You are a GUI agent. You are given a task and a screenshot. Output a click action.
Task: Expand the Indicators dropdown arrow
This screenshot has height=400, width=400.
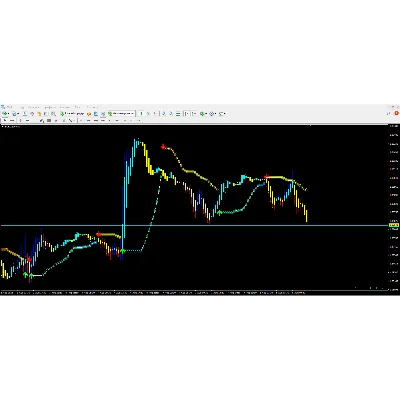tap(206, 114)
